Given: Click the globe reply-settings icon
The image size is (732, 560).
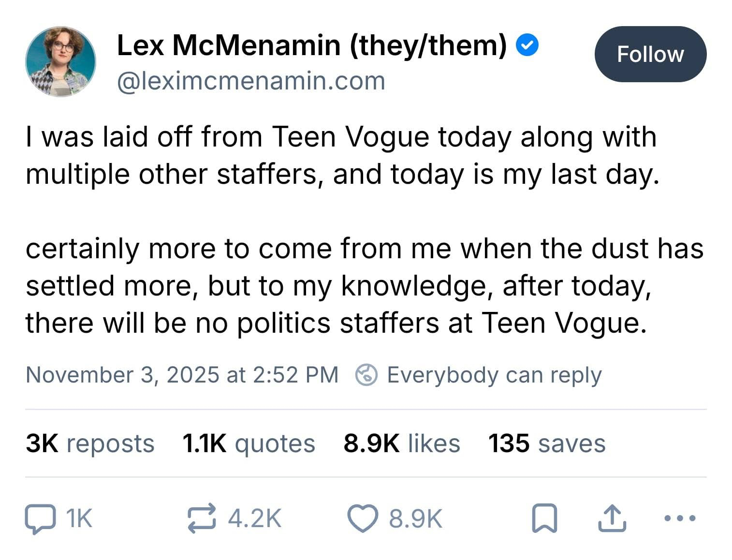Looking at the screenshot, I should pyautogui.click(x=366, y=375).
